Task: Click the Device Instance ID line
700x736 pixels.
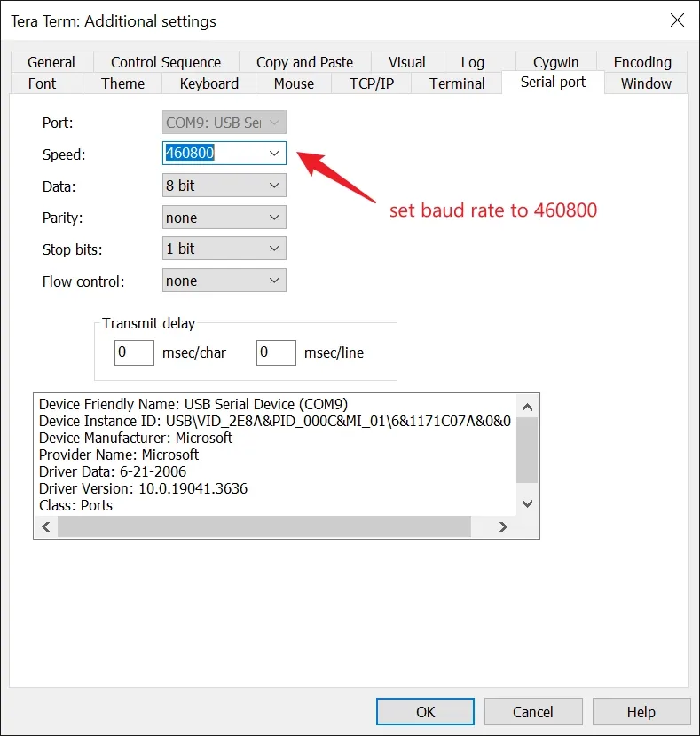Action: (x=275, y=421)
